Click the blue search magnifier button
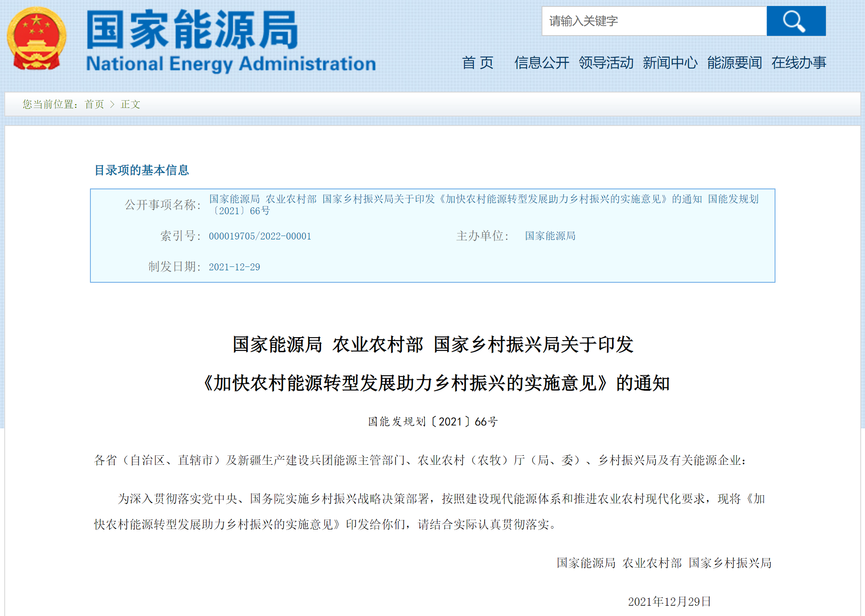The height and width of the screenshot is (616, 865). 796,21
